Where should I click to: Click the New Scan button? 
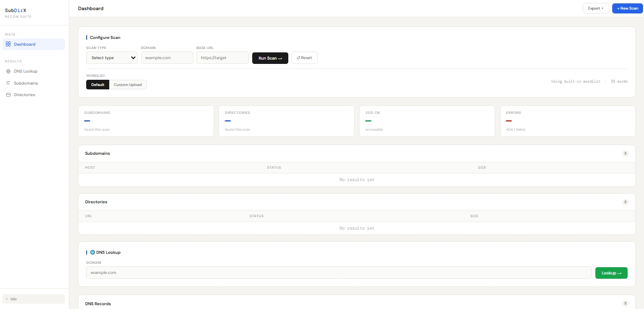(x=628, y=8)
